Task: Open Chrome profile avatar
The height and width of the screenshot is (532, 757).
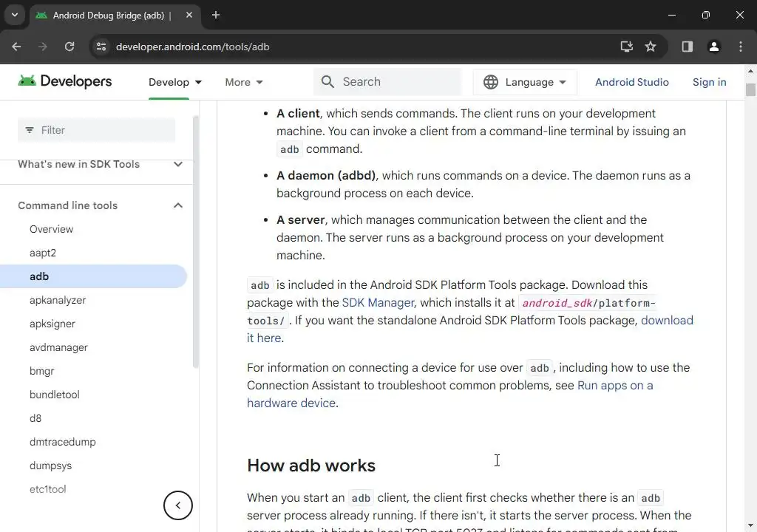Action: 713,47
